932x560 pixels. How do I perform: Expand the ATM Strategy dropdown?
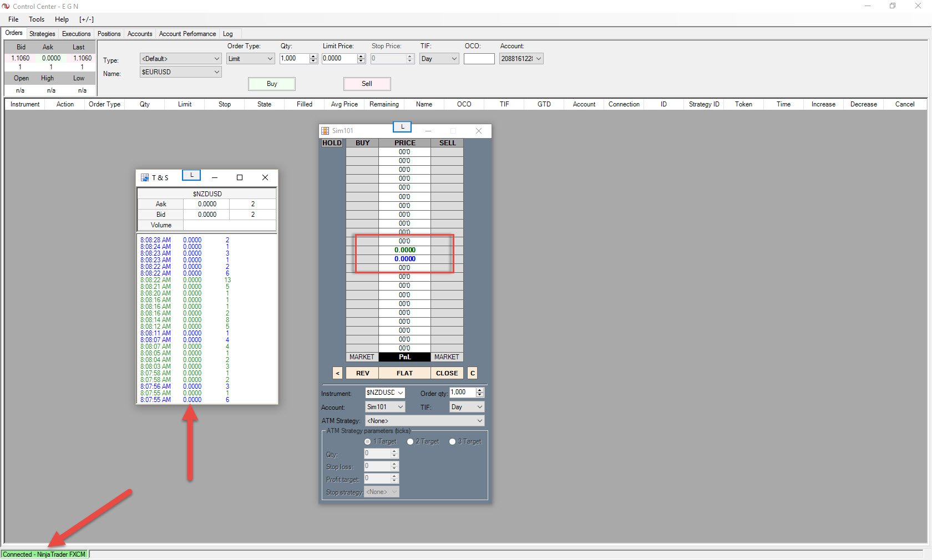(424, 421)
